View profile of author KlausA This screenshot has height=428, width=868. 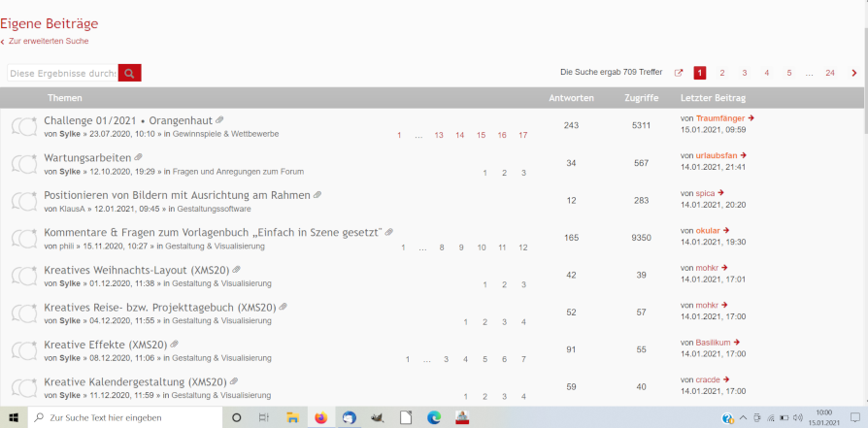(x=72, y=209)
